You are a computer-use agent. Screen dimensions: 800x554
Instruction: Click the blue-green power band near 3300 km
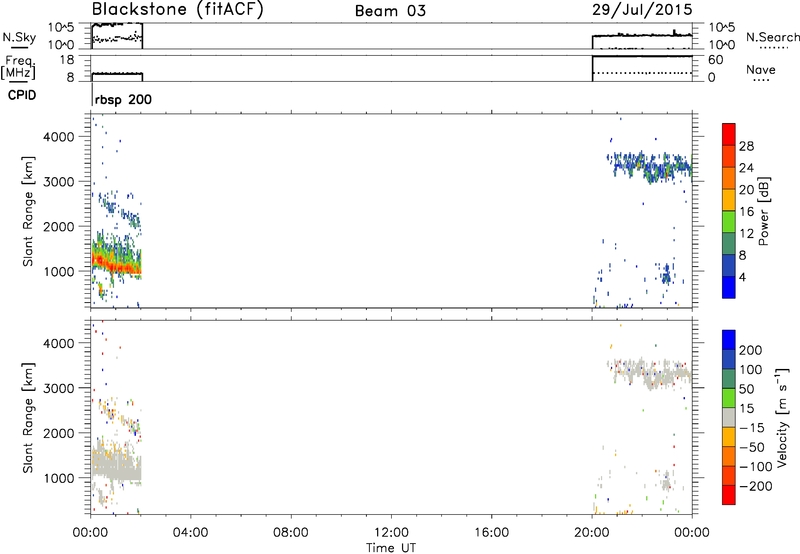tap(651, 166)
